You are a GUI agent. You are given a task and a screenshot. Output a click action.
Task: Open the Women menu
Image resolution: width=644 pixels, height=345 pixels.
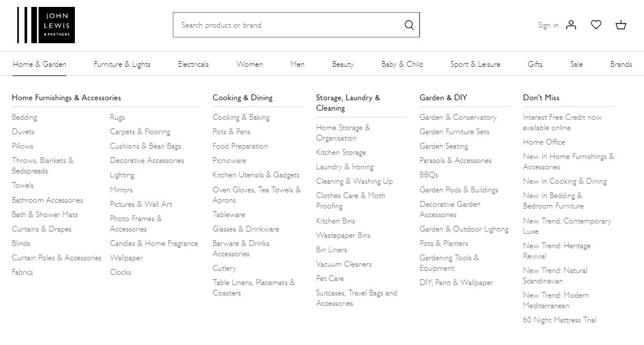click(249, 65)
